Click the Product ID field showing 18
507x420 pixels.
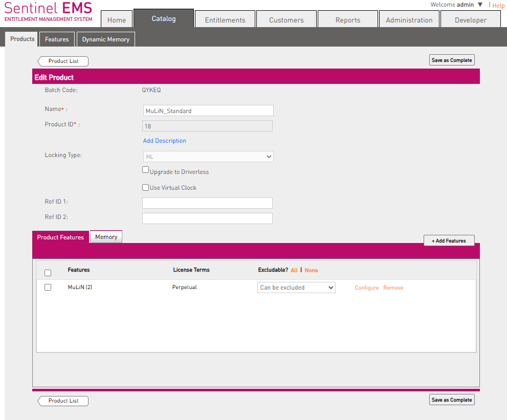pyautogui.click(x=207, y=126)
